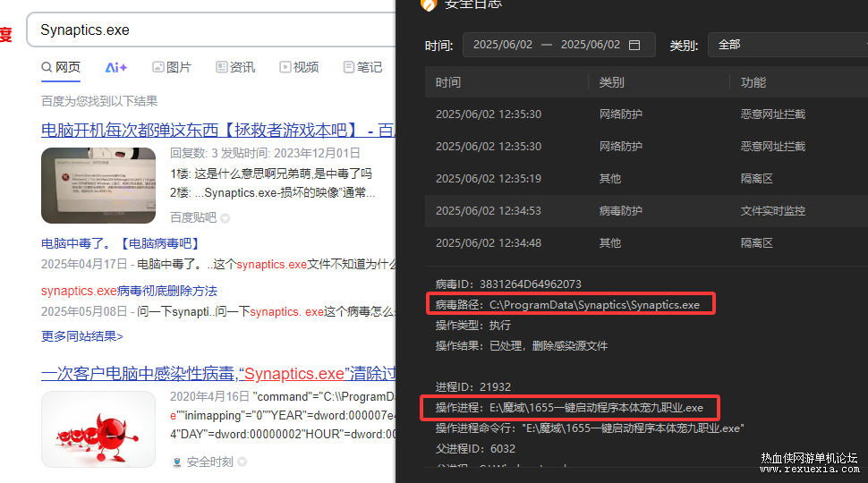Open the Ai+ search tab

[116, 67]
